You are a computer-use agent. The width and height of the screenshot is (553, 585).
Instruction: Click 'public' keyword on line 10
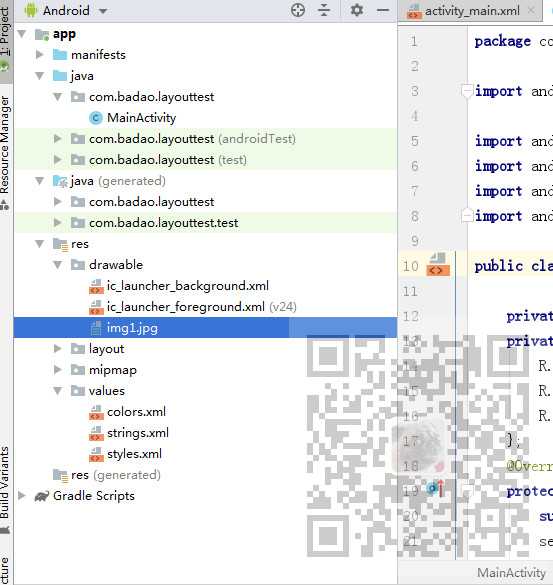499,266
